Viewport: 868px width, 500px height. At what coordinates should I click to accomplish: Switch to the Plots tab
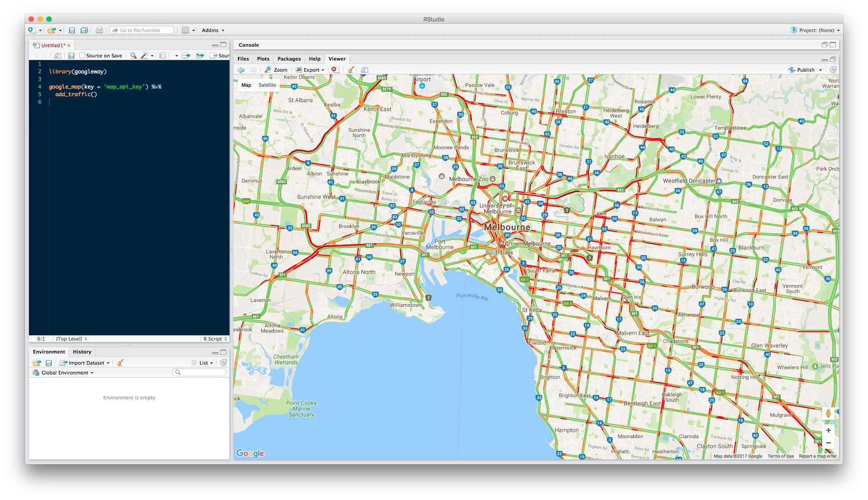click(x=263, y=59)
